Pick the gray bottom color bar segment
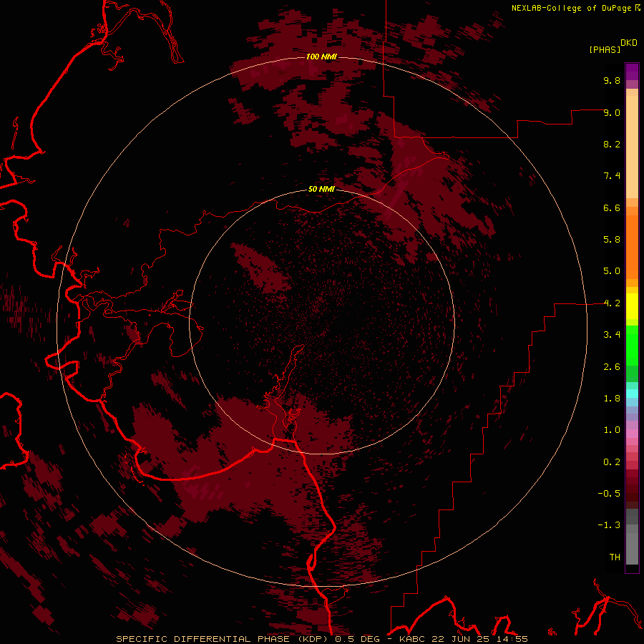The width and height of the screenshot is (644, 644). [x=632, y=549]
